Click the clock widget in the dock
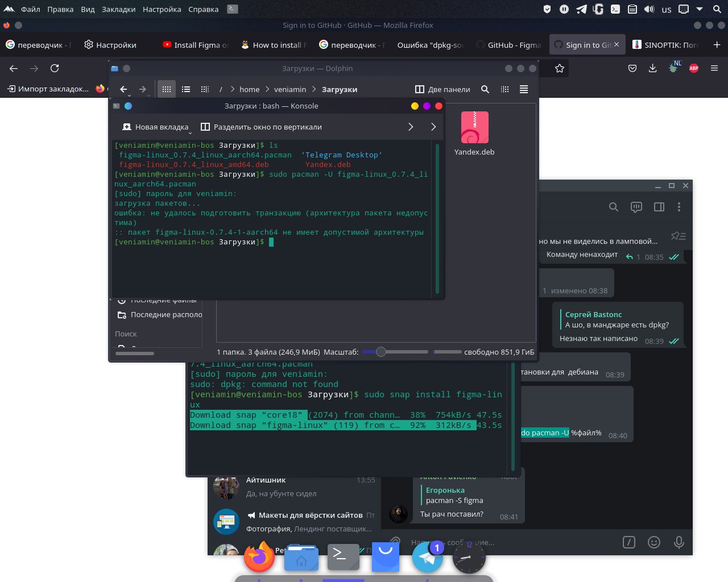 [x=469, y=557]
